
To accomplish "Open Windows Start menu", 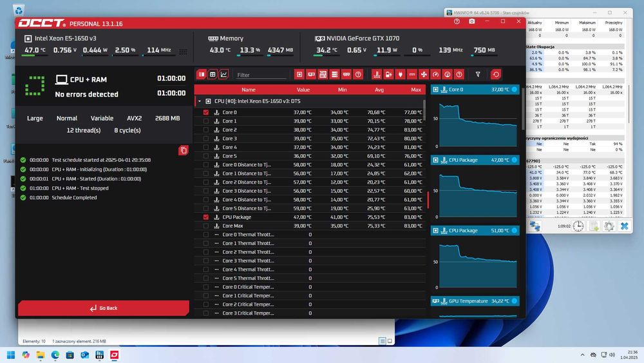I will pyautogui.click(x=11, y=355).
